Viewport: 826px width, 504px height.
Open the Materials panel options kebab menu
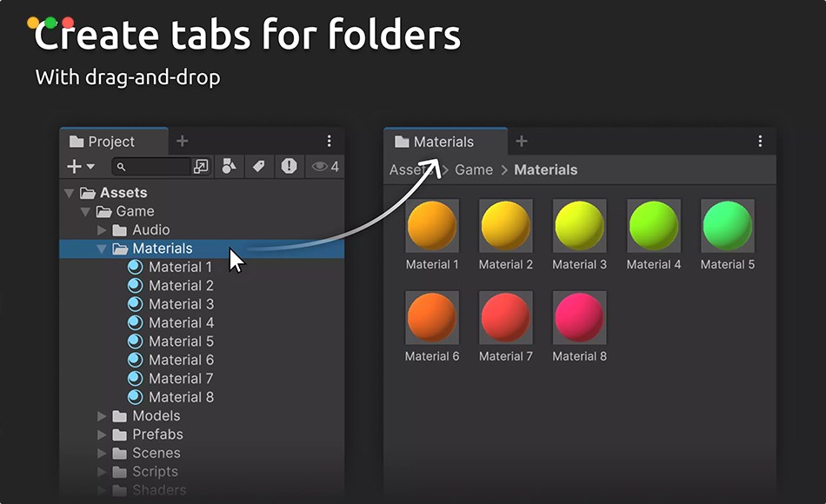point(761,141)
